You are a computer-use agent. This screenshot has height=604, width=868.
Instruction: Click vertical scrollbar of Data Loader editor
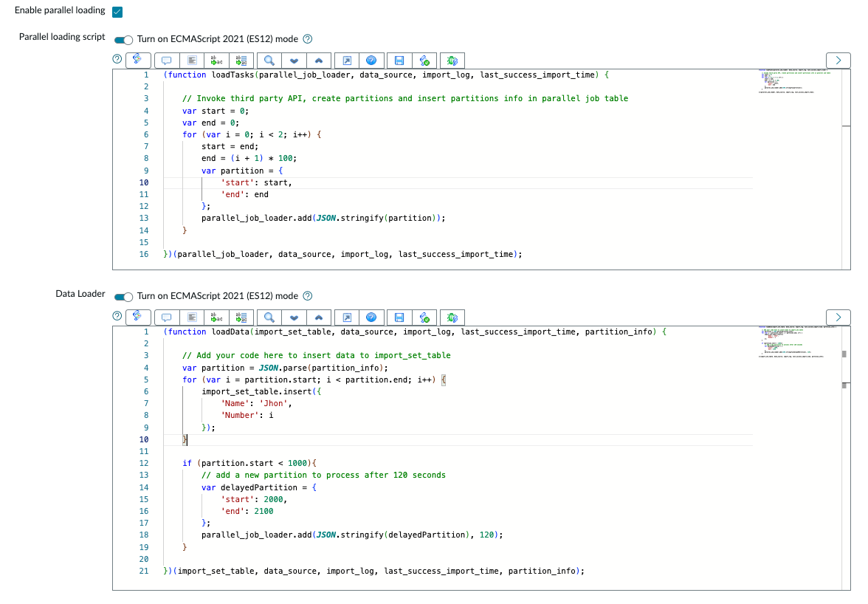click(x=846, y=458)
